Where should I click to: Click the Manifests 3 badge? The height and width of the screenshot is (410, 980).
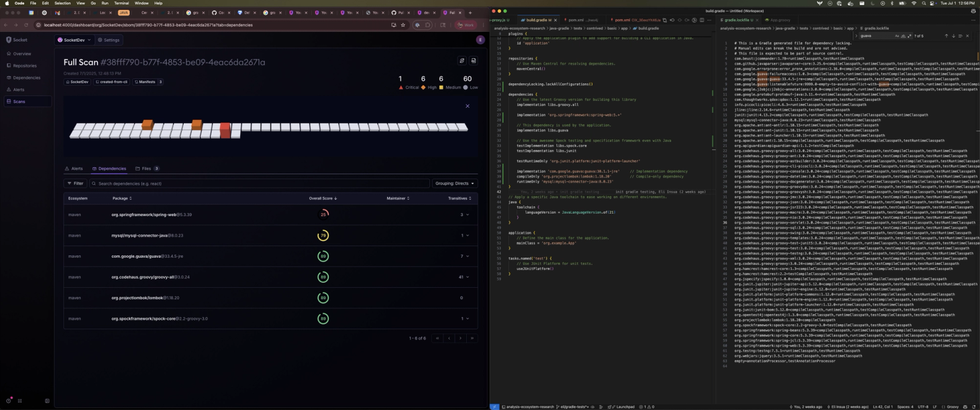(148, 81)
